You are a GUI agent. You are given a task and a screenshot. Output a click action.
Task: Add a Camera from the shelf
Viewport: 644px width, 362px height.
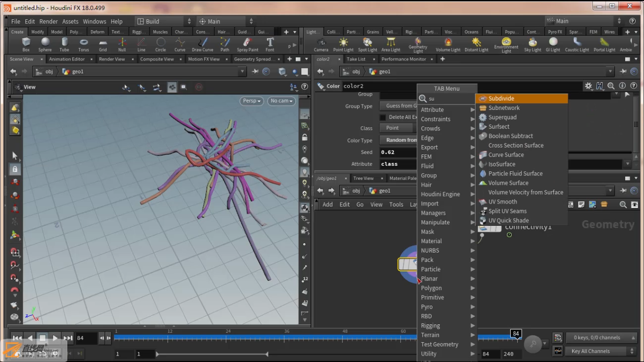pyautogui.click(x=321, y=45)
